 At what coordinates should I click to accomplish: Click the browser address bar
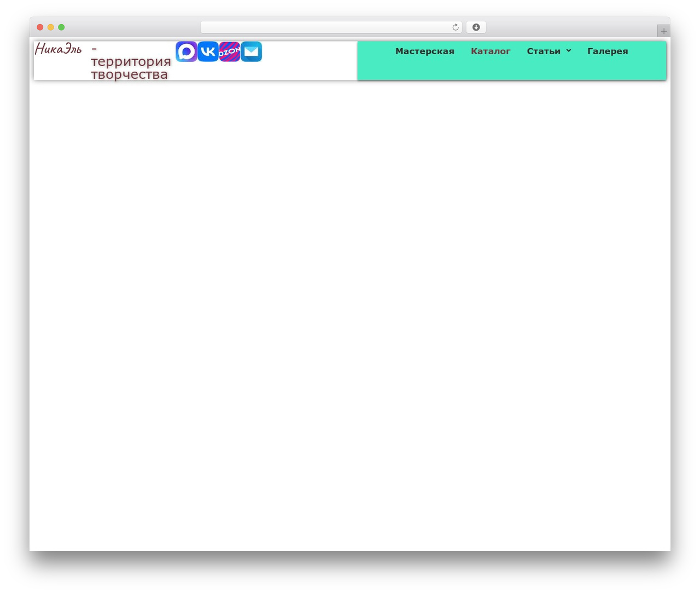pyautogui.click(x=331, y=27)
